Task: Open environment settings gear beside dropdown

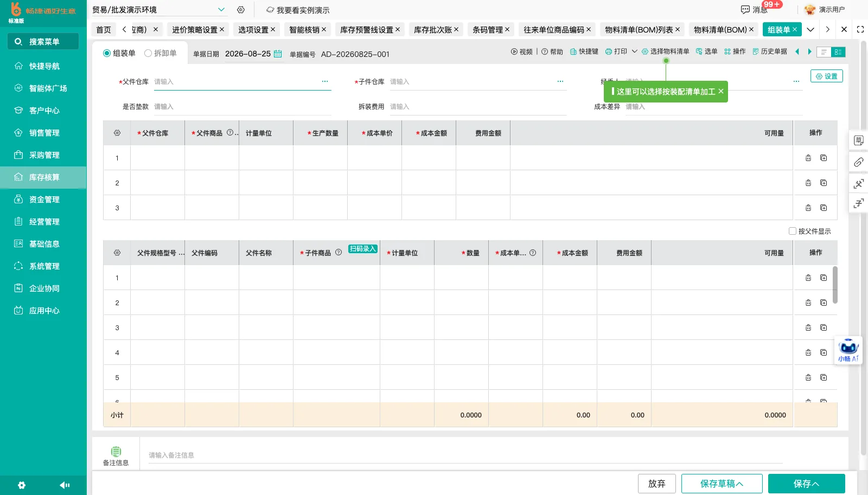Action: 241,10
